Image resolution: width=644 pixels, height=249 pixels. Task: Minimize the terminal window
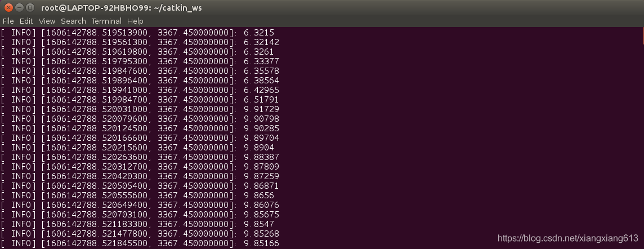coord(19,7)
